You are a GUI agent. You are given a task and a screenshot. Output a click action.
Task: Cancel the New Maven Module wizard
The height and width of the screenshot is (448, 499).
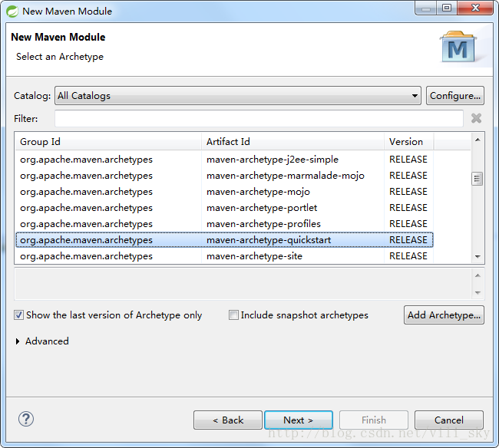(x=449, y=420)
